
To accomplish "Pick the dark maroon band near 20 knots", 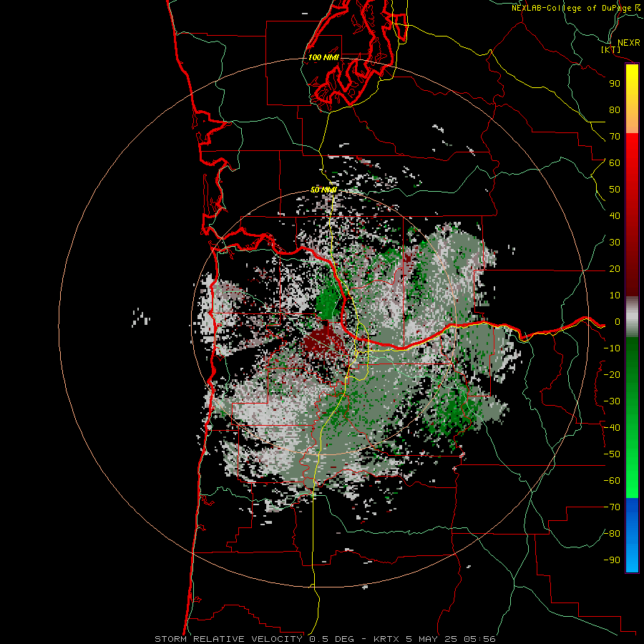I will click(632, 269).
